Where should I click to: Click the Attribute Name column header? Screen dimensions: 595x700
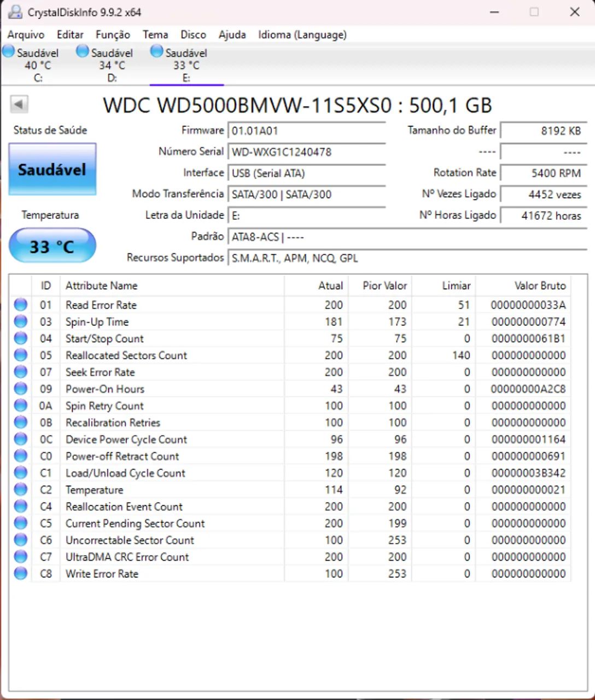[x=172, y=285]
